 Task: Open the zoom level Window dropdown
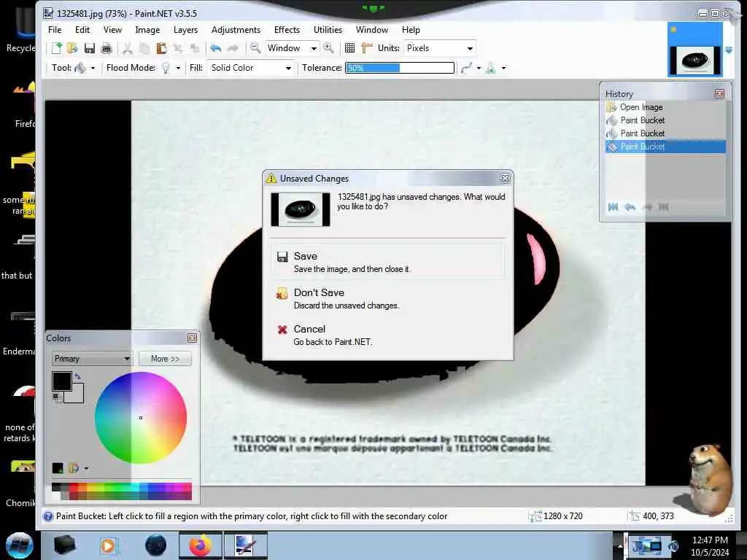(x=292, y=48)
